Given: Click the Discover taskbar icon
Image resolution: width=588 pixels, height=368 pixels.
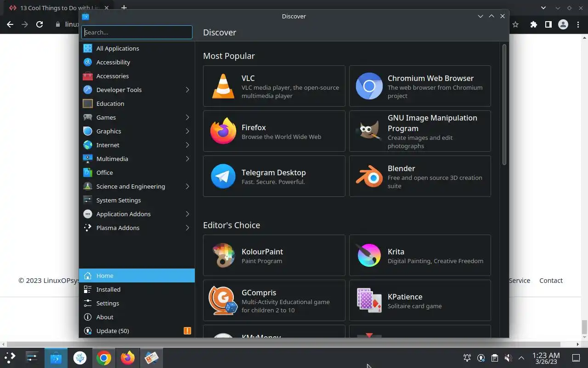Looking at the screenshot, I should tap(56, 358).
